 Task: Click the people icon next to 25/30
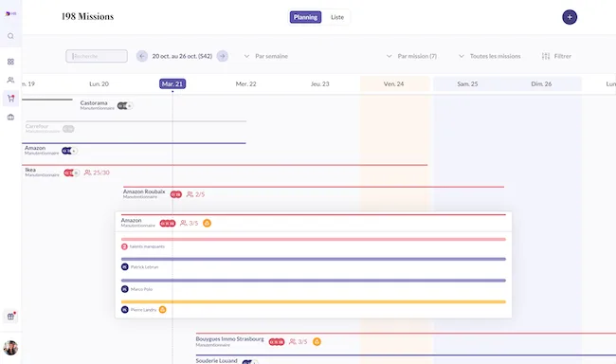87,173
